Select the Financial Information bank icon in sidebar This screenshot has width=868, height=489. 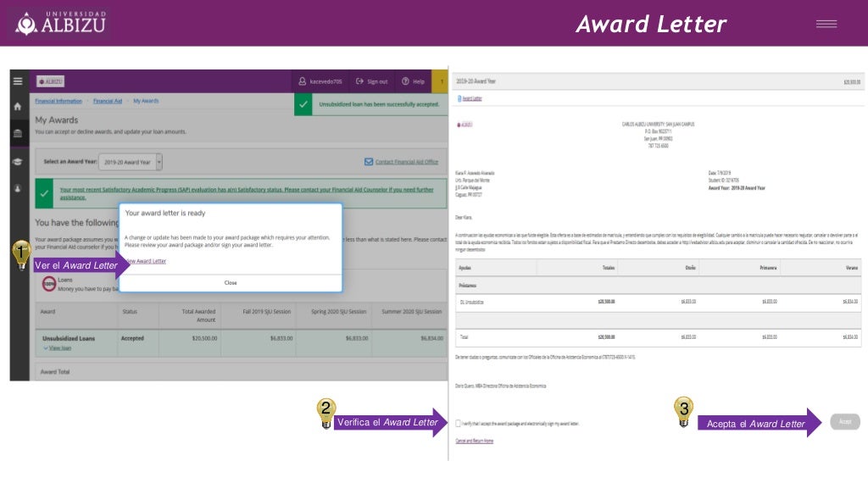(18, 133)
